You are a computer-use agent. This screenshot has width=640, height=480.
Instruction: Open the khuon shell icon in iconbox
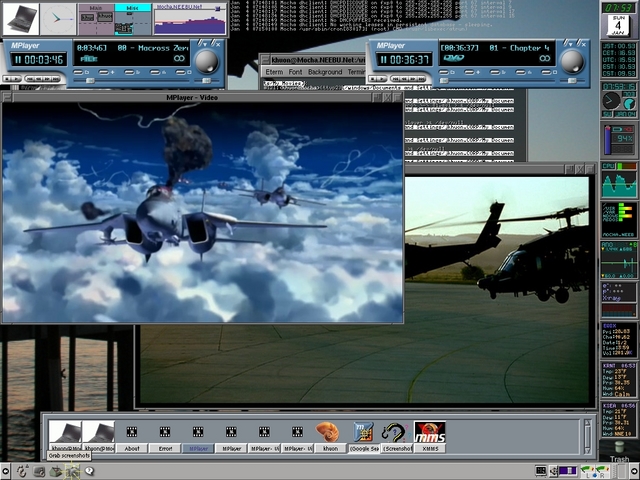(330, 438)
